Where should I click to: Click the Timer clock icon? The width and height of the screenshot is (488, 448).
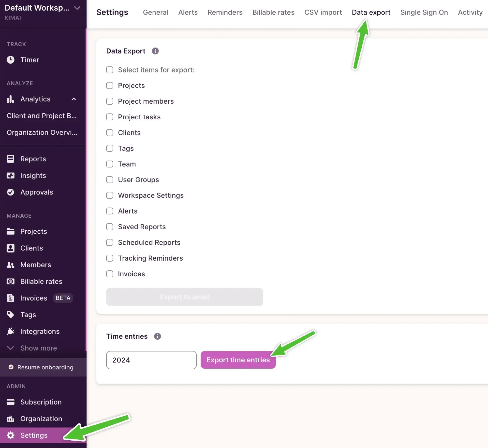tap(10, 60)
